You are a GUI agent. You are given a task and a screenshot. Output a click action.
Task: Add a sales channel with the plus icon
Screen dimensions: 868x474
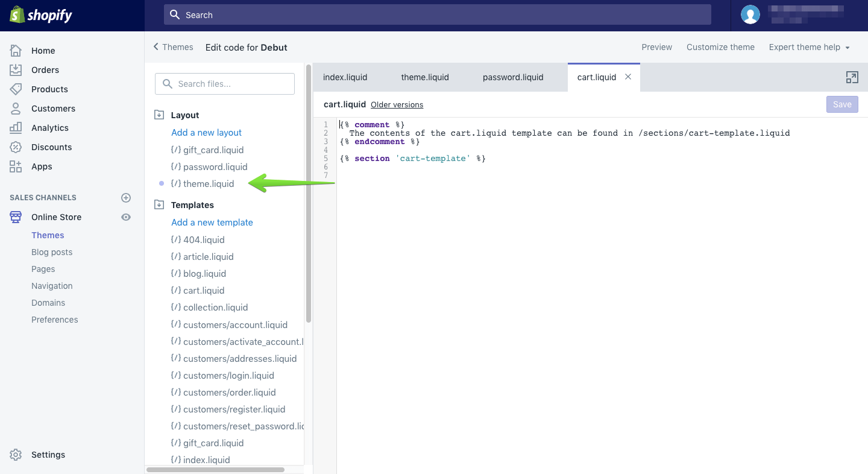click(x=126, y=197)
